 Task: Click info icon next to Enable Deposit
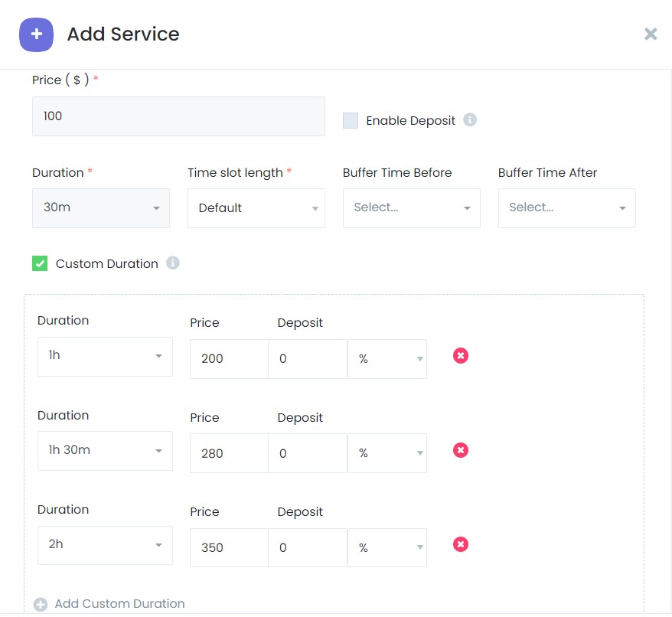[470, 120]
